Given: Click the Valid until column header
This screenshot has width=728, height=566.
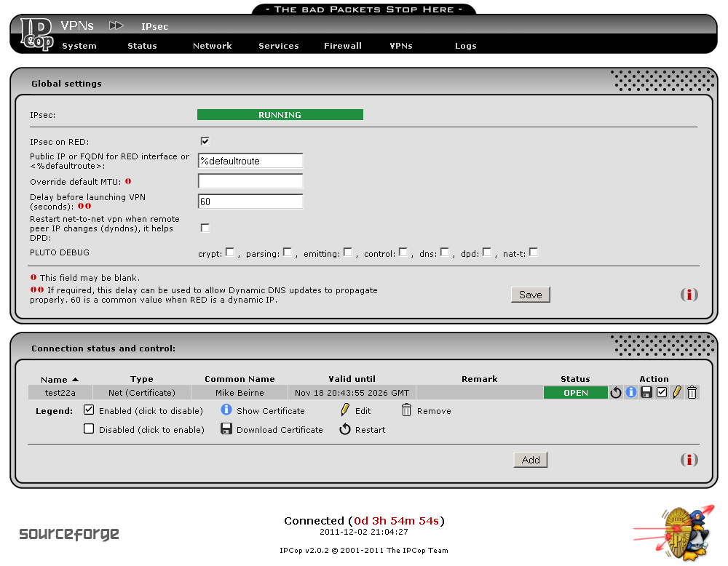Looking at the screenshot, I should point(352,379).
